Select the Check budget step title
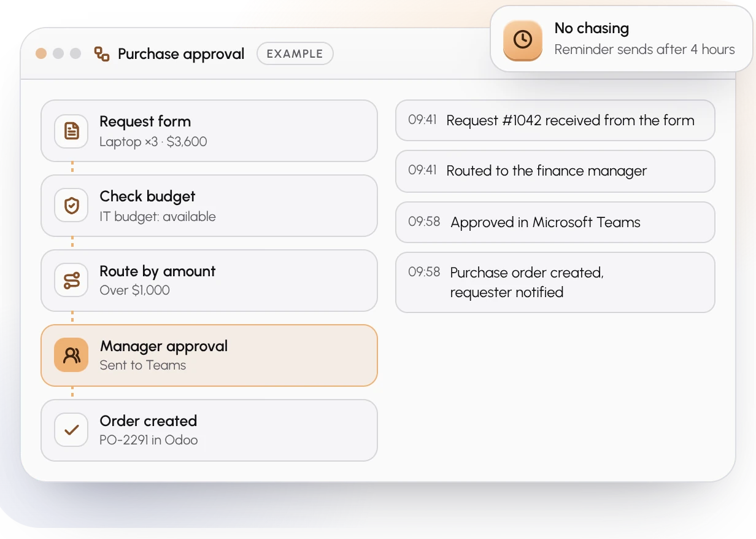 click(148, 196)
